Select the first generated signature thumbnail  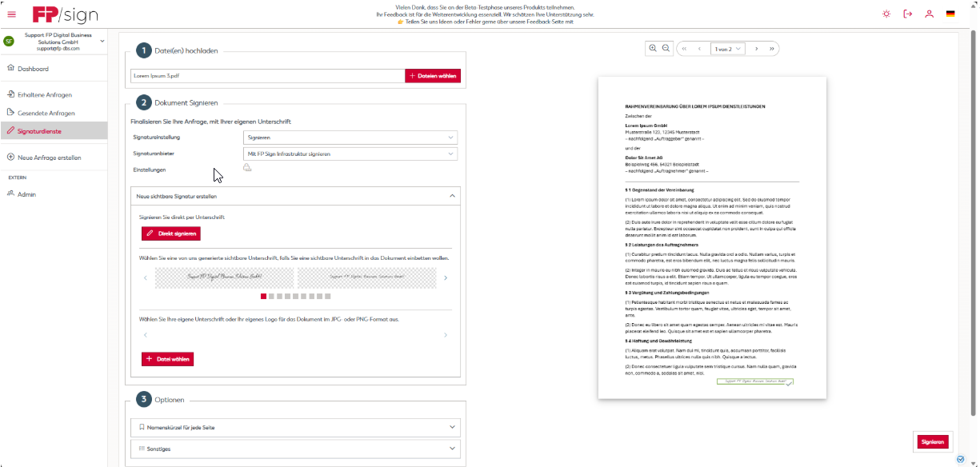224,277
